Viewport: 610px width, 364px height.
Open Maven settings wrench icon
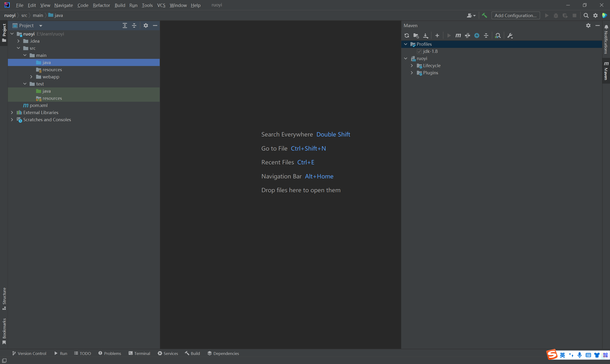[x=510, y=35]
